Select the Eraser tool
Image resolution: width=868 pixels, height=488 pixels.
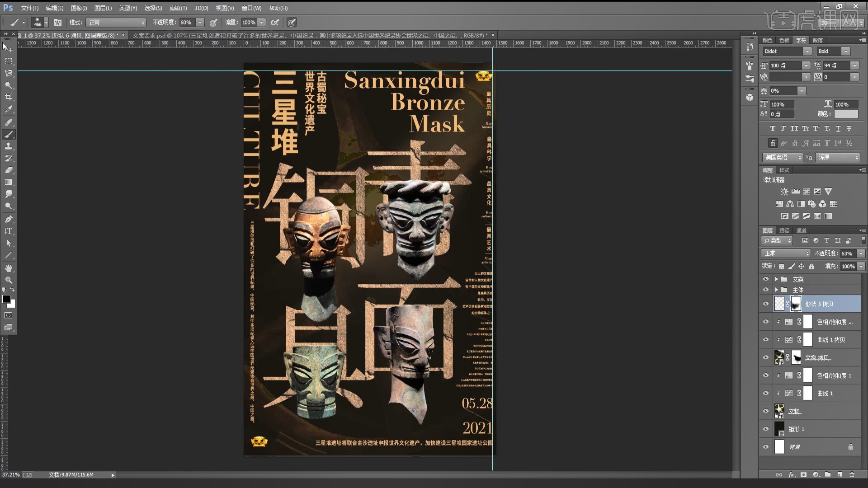(8, 170)
